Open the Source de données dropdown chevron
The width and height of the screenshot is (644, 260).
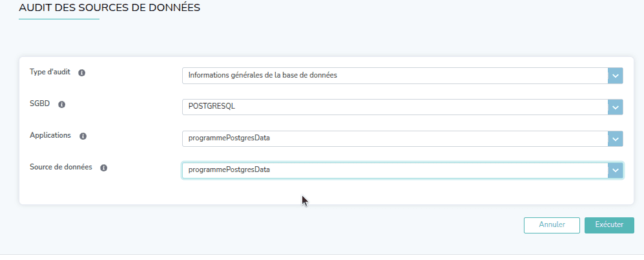click(x=615, y=170)
